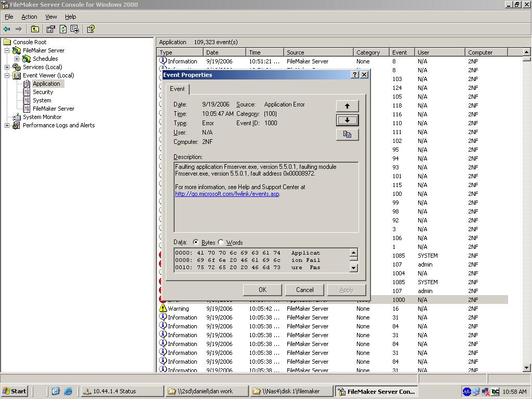Select the Security log tree item
Screen dimensions: 532x399
click(43, 92)
